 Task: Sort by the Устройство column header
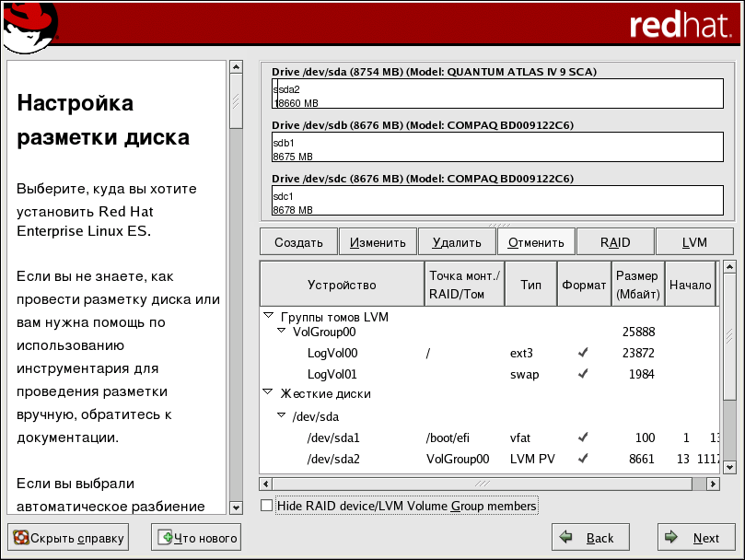(342, 285)
